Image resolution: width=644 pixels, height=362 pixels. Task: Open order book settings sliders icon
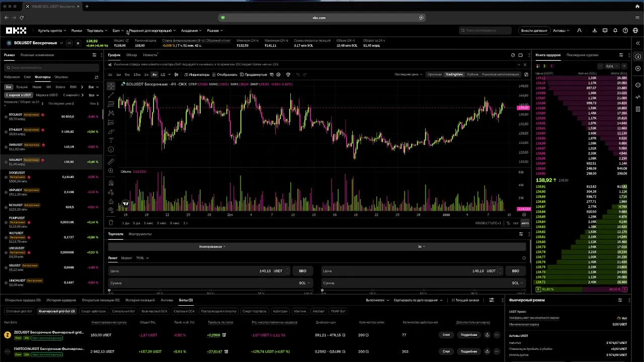pos(621,55)
